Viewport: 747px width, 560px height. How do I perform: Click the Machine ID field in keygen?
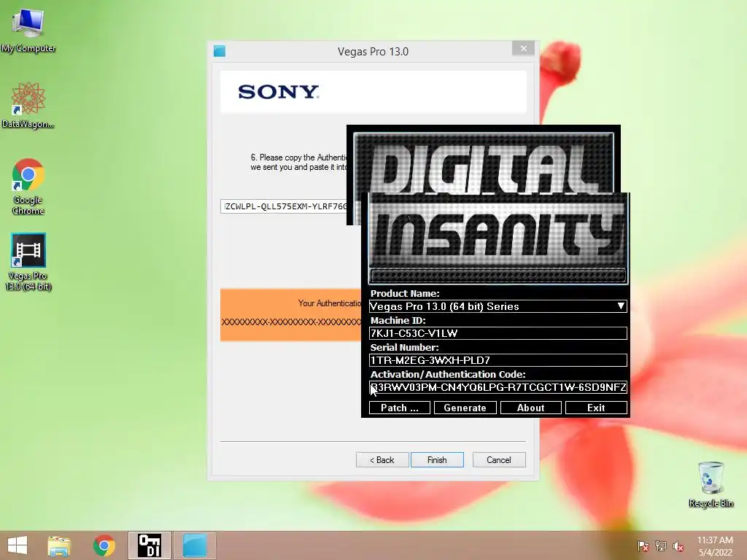click(x=498, y=333)
